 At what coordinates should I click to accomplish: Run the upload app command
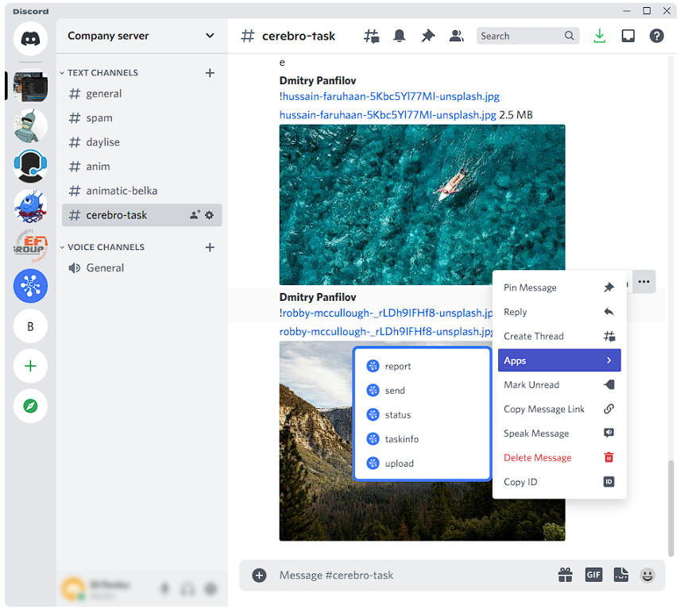pyautogui.click(x=423, y=464)
